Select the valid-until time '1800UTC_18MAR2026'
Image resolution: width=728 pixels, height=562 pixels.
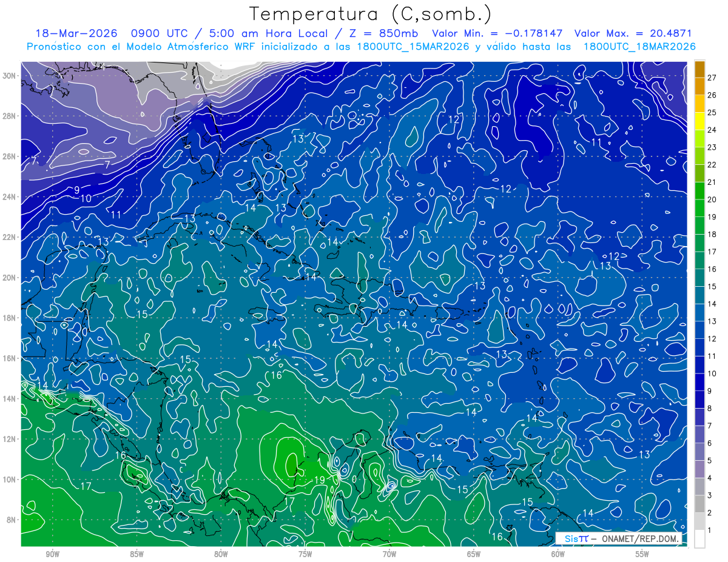639,46
